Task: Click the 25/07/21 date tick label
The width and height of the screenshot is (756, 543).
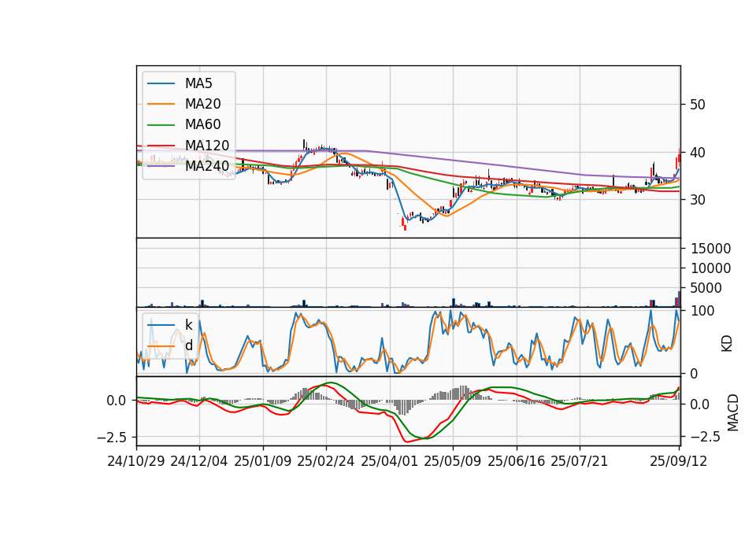Action: coord(580,461)
